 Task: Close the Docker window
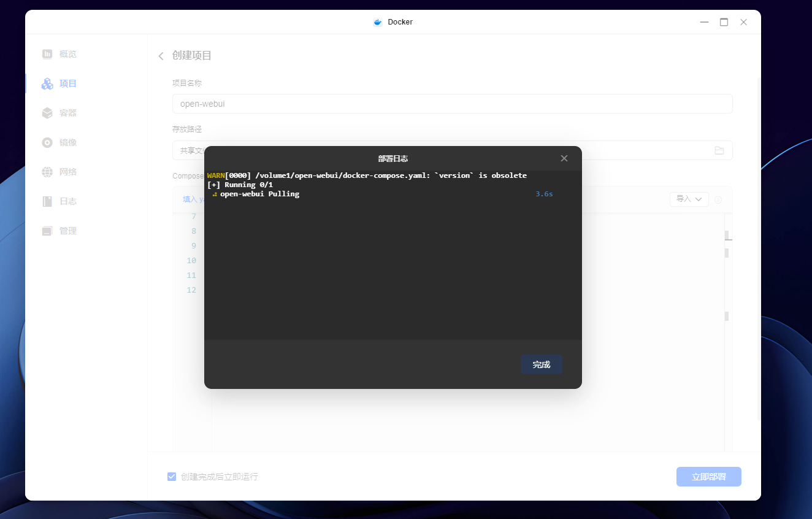(743, 22)
